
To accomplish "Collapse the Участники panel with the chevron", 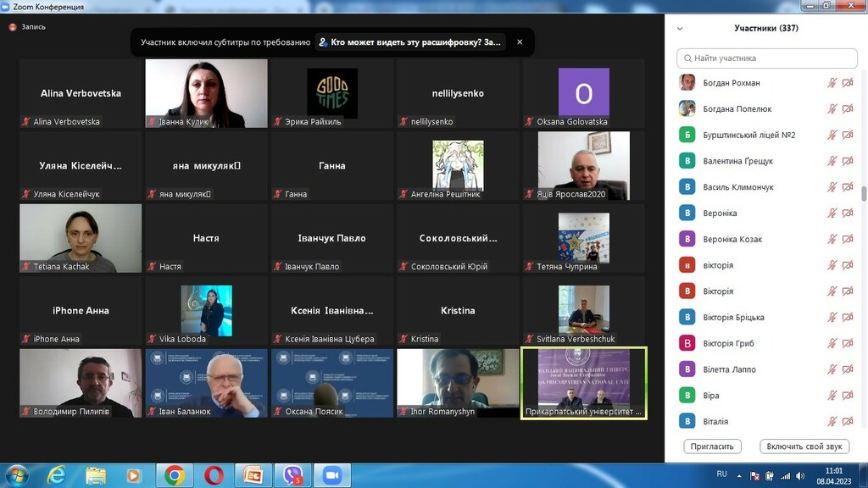I will click(679, 28).
